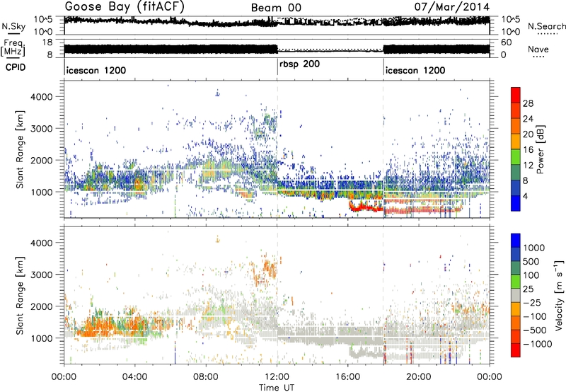The height and width of the screenshot is (392, 566).
Task: Select the 'Freq. [MHz]' axis label
Action: (x=13, y=47)
